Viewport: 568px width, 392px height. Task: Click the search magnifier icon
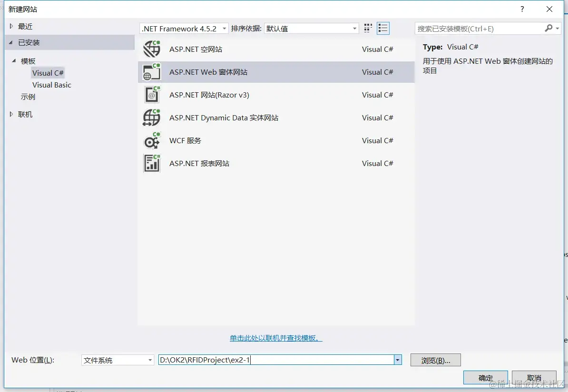point(548,28)
